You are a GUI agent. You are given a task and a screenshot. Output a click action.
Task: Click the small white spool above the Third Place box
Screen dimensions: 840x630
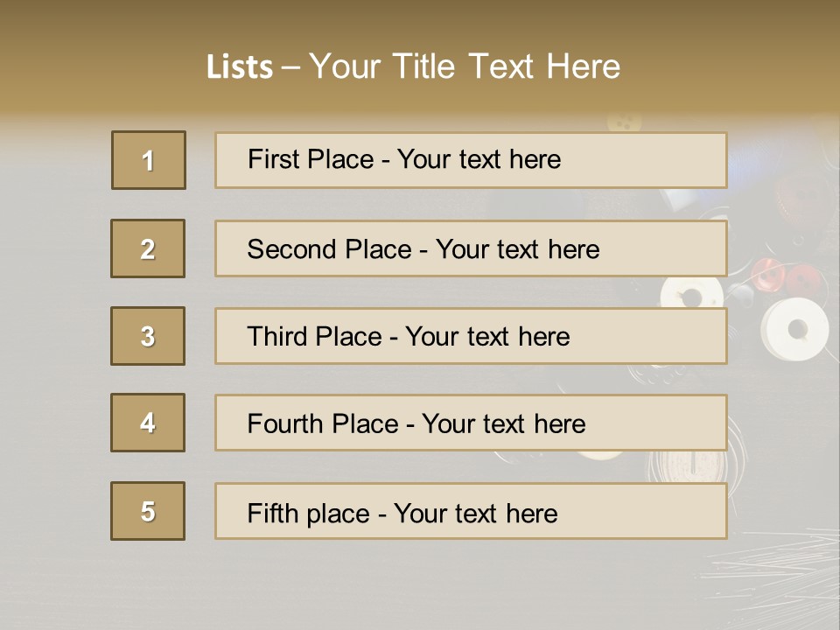[x=688, y=294]
